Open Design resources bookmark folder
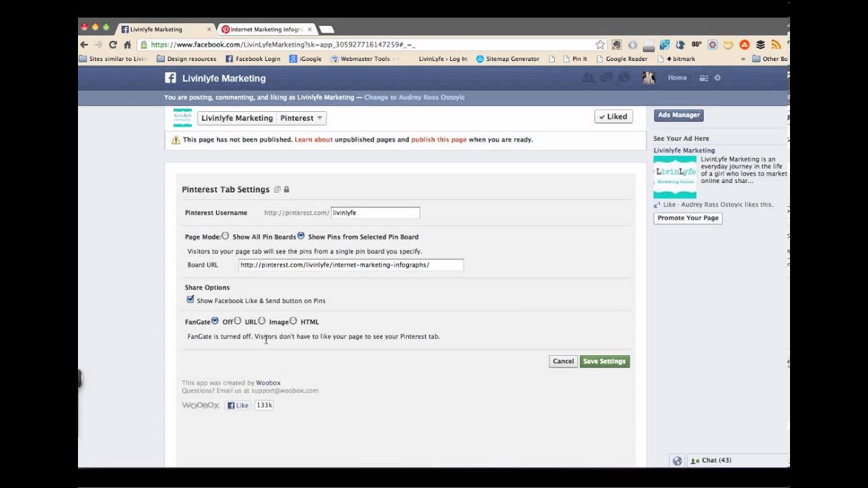The image size is (868, 488). coord(186,59)
